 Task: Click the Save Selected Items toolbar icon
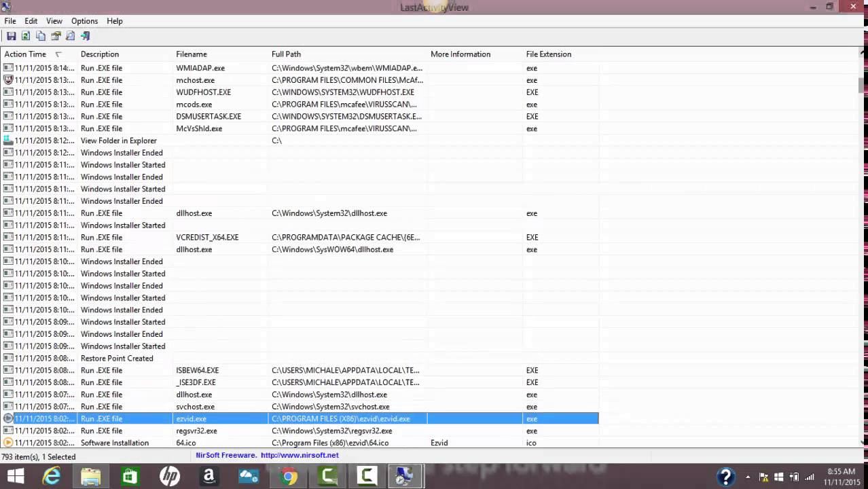pyautogui.click(x=11, y=36)
